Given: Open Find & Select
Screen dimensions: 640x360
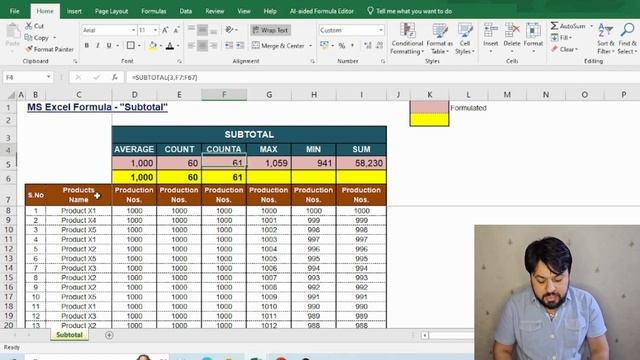Looking at the screenshot, I should tap(627, 39).
